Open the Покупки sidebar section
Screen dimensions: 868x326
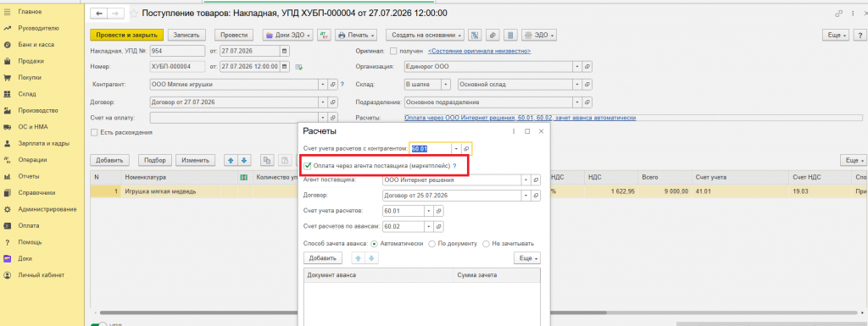coord(30,77)
